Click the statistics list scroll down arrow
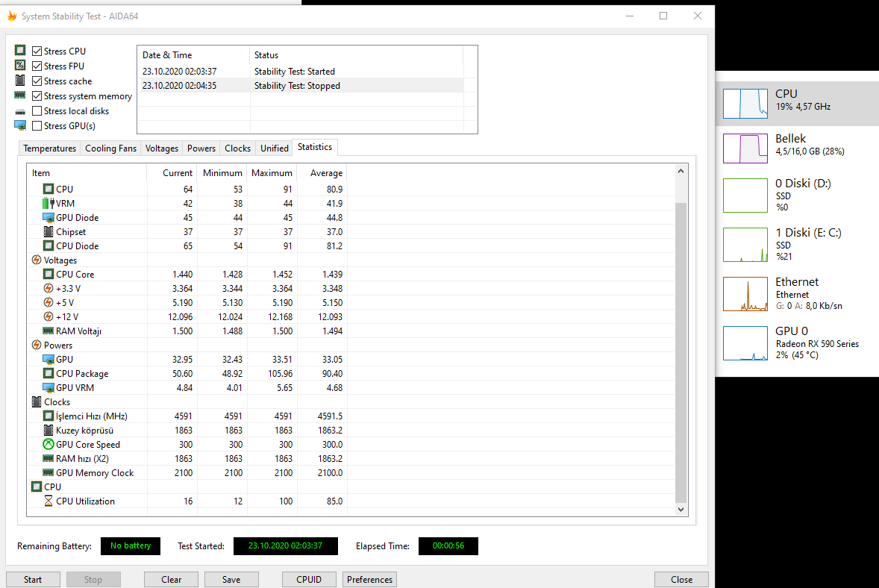The image size is (879, 588). tap(681, 510)
